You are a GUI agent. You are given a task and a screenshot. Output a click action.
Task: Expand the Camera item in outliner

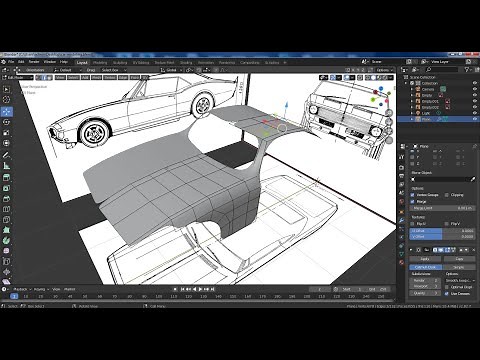click(x=412, y=89)
